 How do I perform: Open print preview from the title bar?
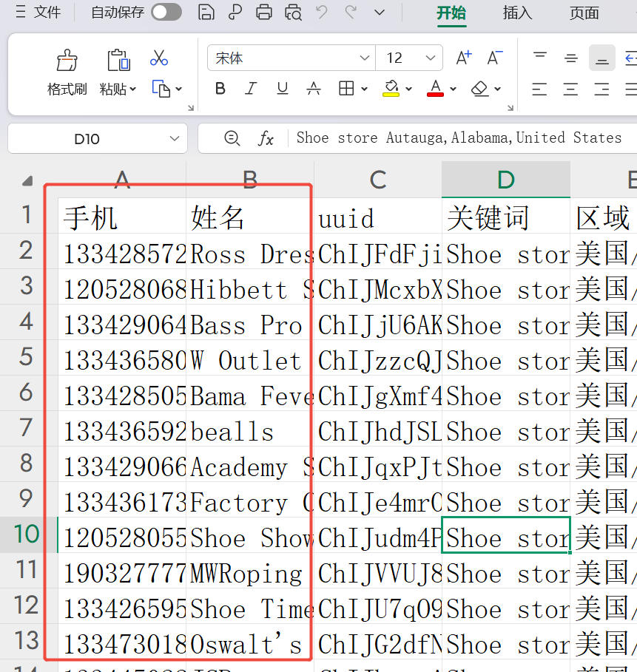click(294, 13)
